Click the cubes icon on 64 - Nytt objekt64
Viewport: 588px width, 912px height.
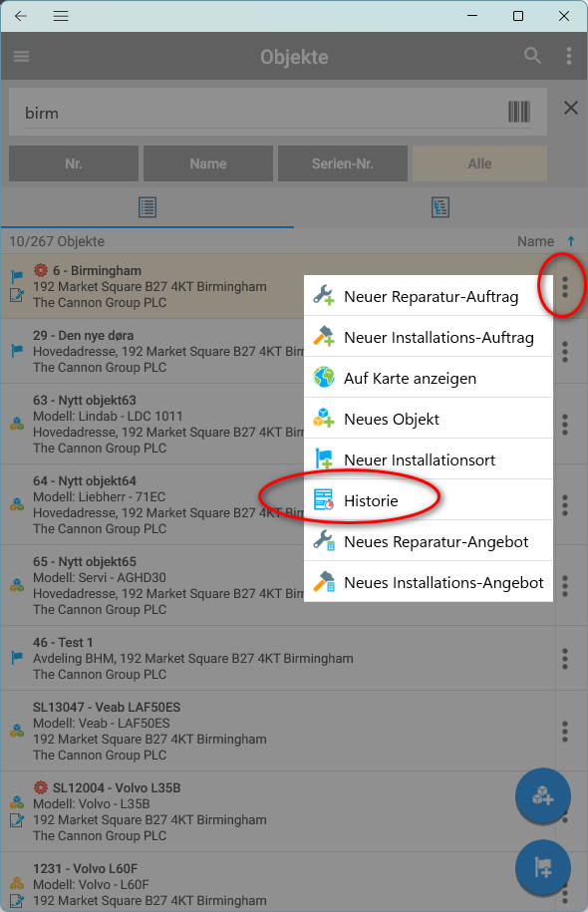(x=17, y=504)
